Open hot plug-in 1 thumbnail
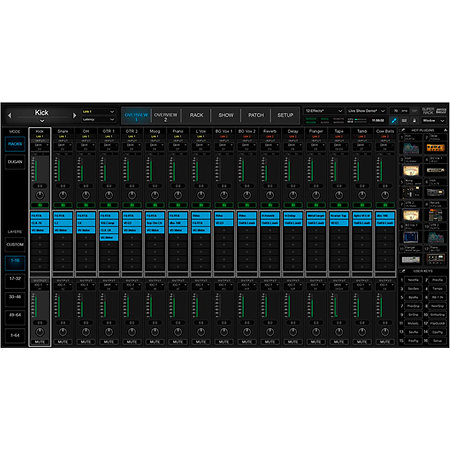Screen dimensions: 450x450 tap(411, 148)
